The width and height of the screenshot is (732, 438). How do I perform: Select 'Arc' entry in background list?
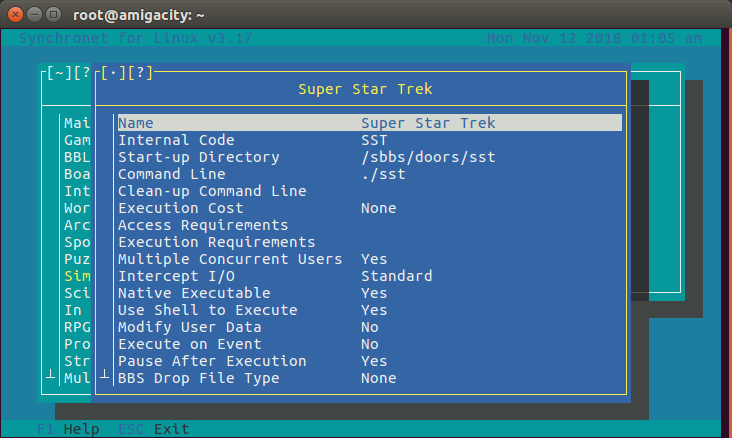tap(77, 225)
